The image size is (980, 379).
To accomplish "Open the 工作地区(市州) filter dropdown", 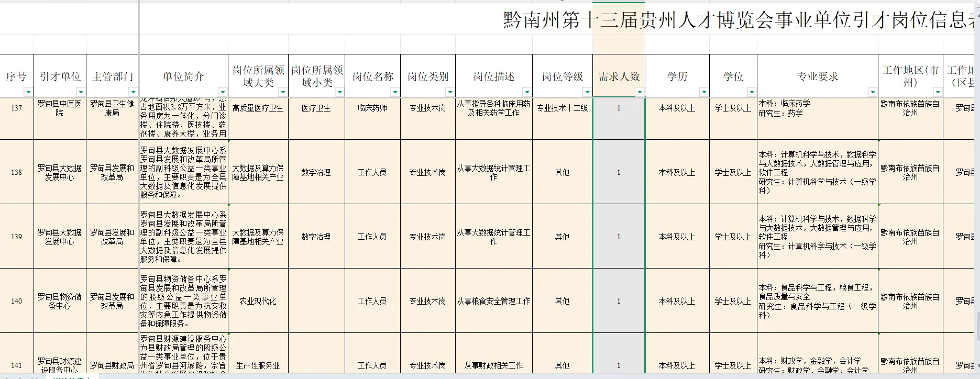I will (x=938, y=92).
